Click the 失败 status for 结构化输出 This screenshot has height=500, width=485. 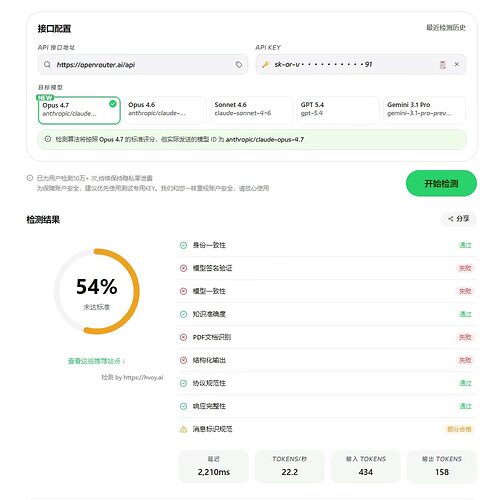[465, 360]
